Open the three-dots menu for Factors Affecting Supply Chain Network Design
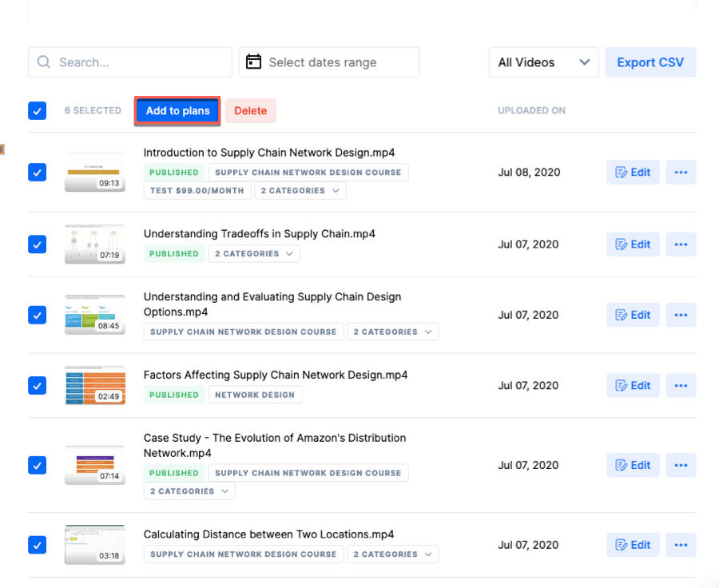 click(681, 386)
